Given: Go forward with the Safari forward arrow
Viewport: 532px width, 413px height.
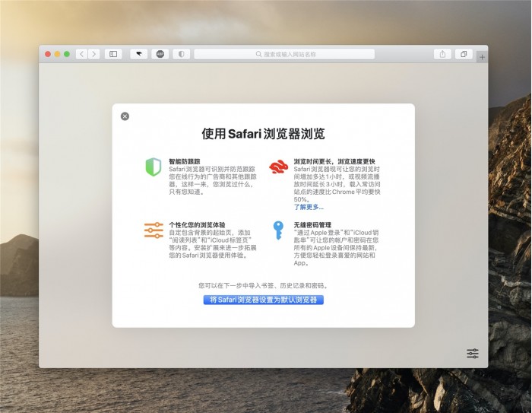Looking at the screenshot, I should 94,54.
